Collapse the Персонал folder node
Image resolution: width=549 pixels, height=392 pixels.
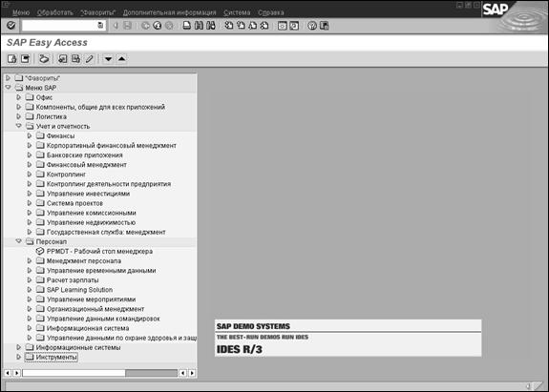[x=19, y=241]
